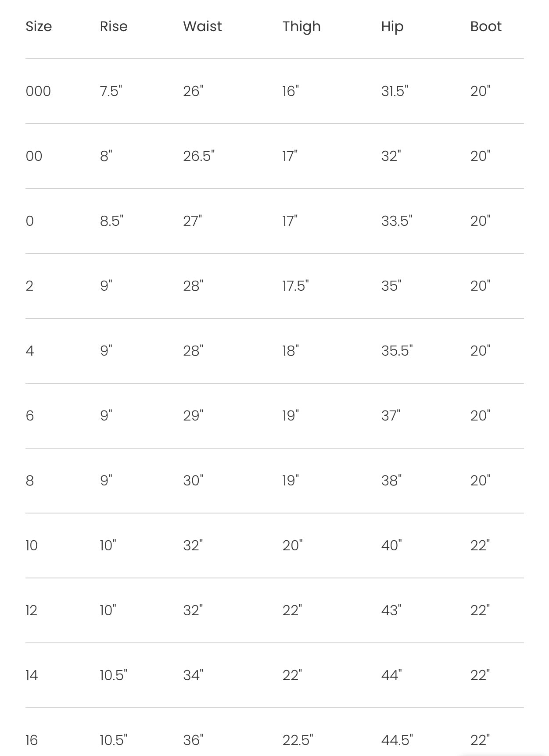
Task: Select the 22.5" thigh measurement
Action: 298,740
